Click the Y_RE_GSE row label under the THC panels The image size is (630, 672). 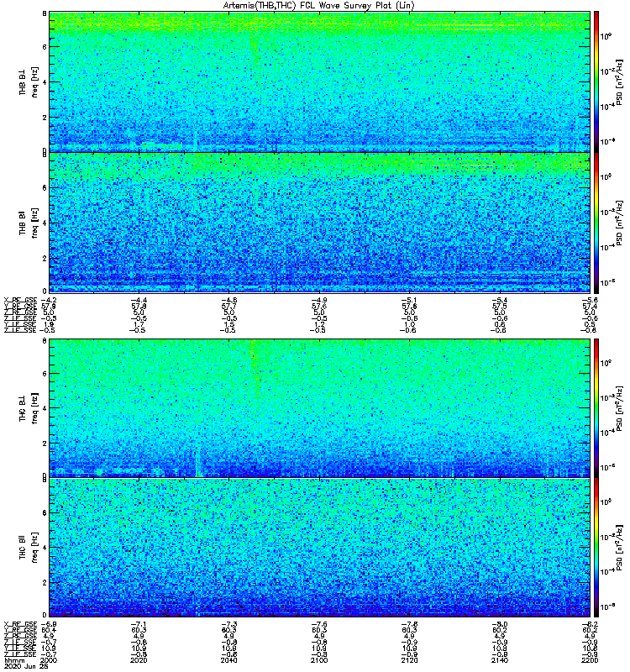(x=20, y=630)
